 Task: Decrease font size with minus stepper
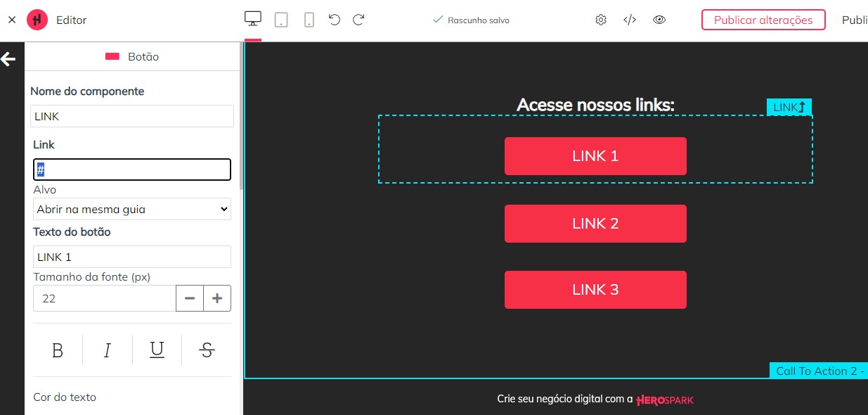(189, 298)
